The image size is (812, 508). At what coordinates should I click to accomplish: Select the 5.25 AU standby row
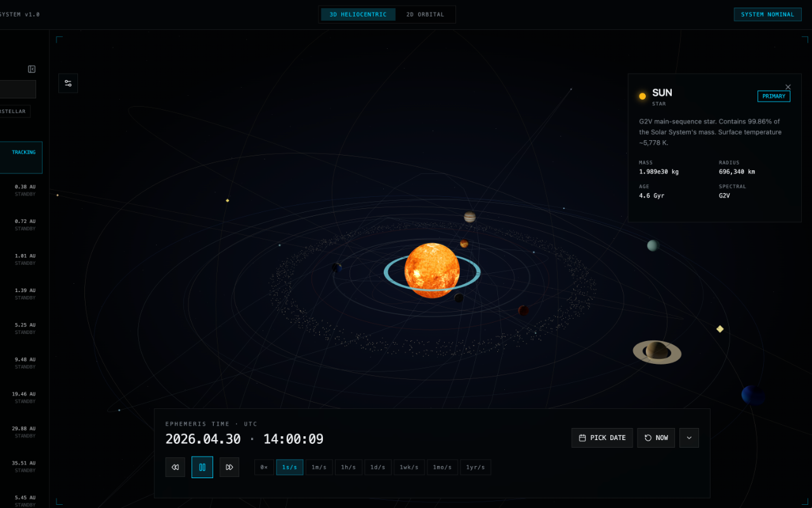point(21,328)
